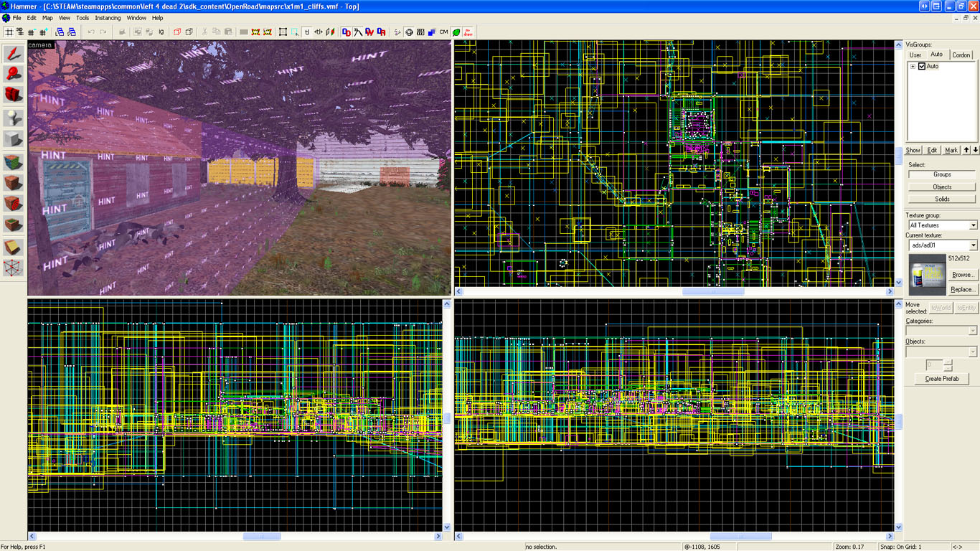Image resolution: width=980 pixels, height=551 pixels.
Task: Toggle the Auto visgroup checkbox
Action: pos(922,67)
